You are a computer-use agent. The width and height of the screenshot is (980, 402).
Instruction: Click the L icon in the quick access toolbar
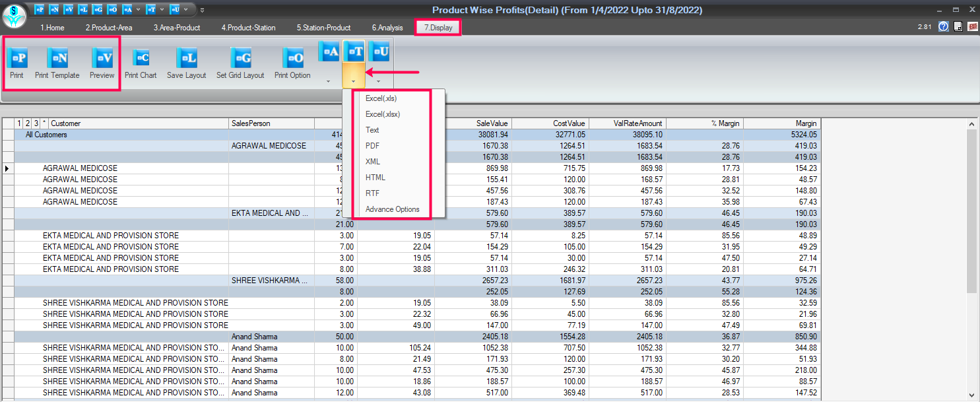(x=83, y=10)
